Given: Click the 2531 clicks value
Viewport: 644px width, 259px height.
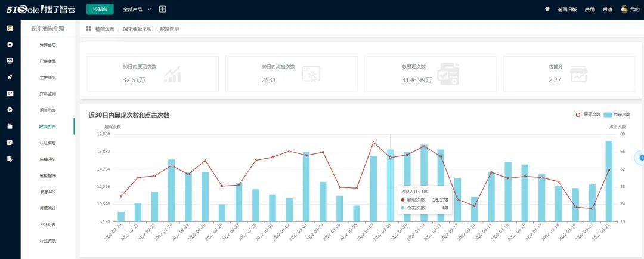Looking at the screenshot, I should [268, 80].
